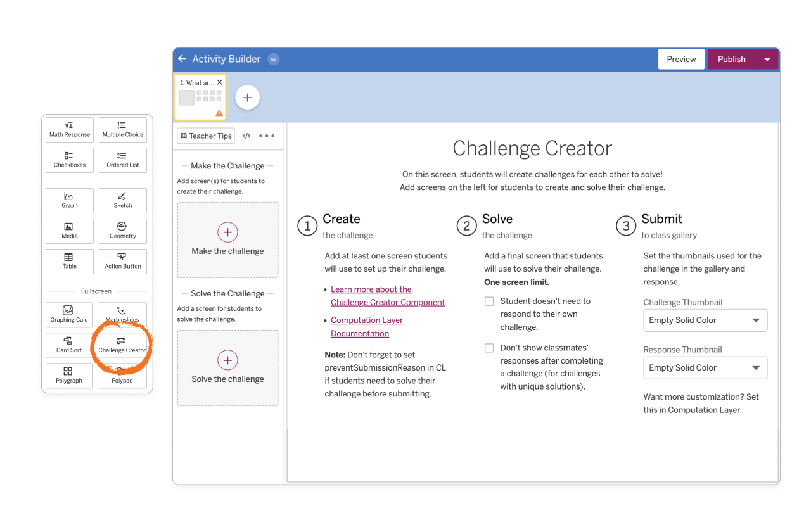811x532 pixels.
Task: Open the more options ellipsis menu
Action: point(266,136)
